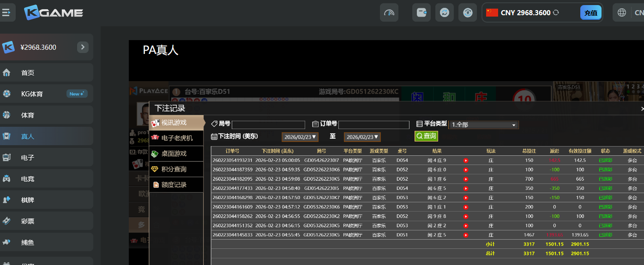
Task: Click the green 查询 search button
Action: pos(426,136)
